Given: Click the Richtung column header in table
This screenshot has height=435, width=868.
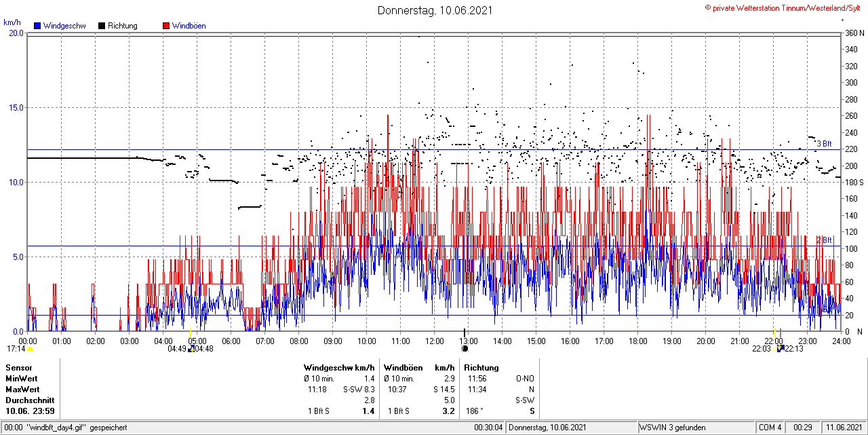Looking at the screenshot, I should pos(481,368).
